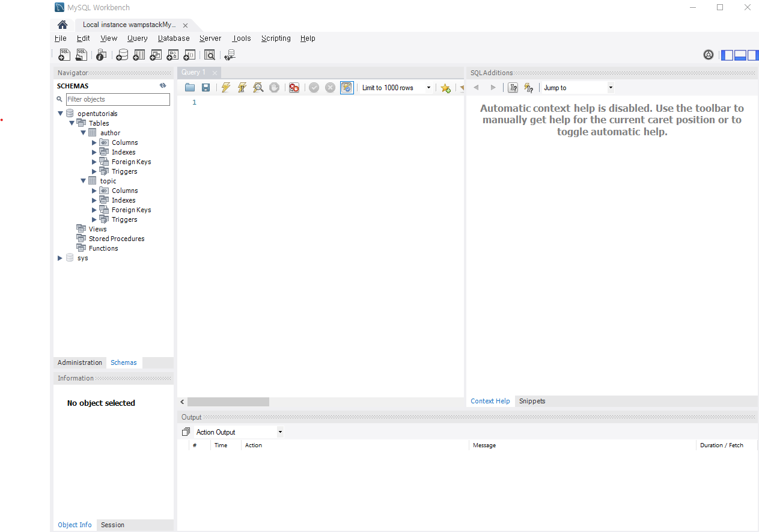The width and height of the screenshot is (759, 532).
Task: Save script floppy disk icon
Action: [206, 88]
